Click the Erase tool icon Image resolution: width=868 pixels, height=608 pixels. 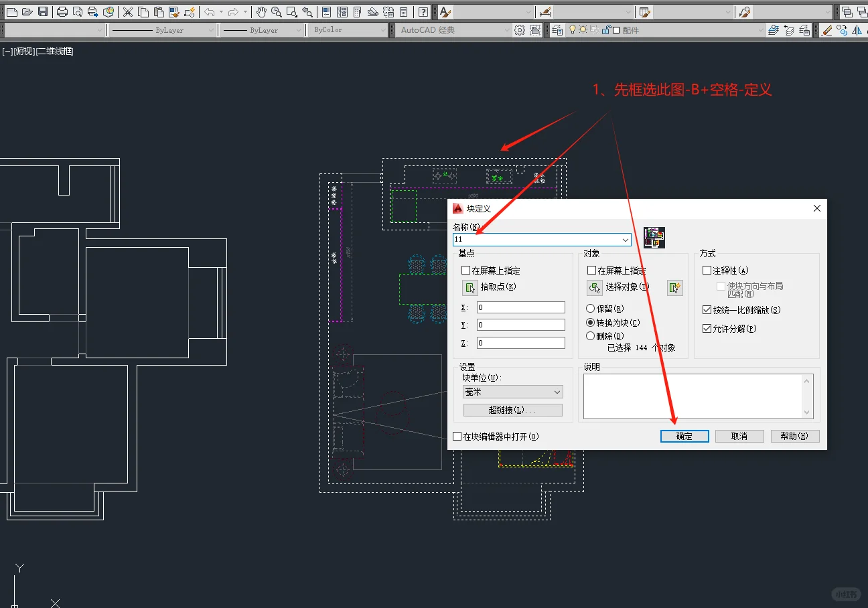point(826,30)
